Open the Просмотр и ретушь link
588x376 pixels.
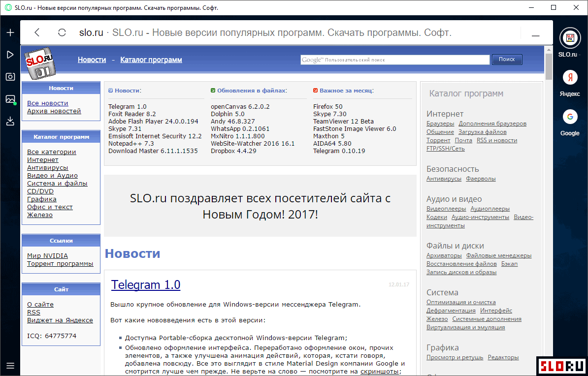coord(455,358)
